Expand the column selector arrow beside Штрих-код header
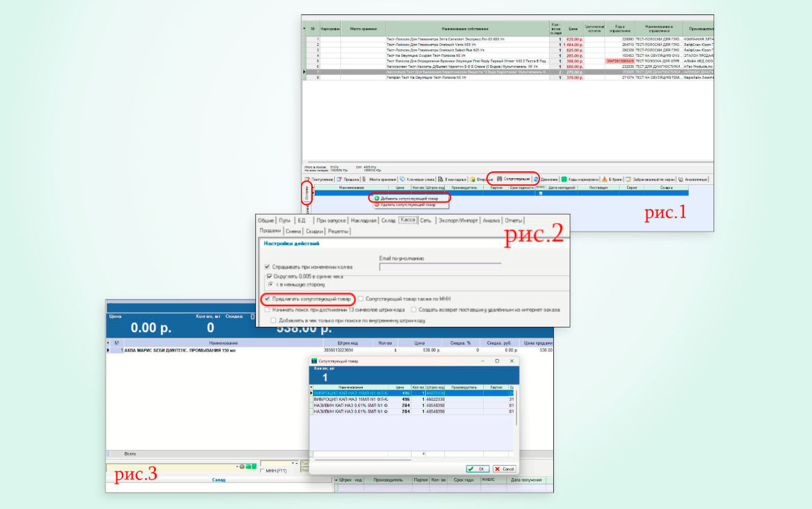 point(337,482)
